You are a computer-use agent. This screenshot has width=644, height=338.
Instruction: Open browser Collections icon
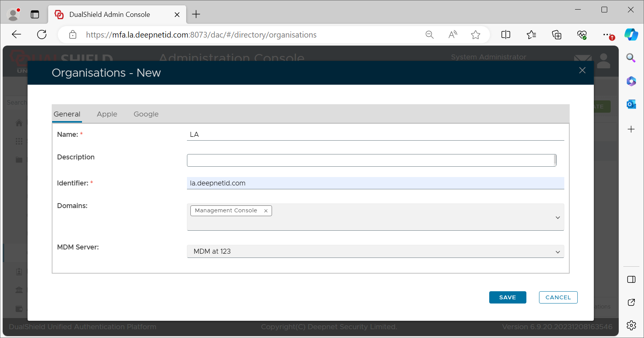[556, 35]
